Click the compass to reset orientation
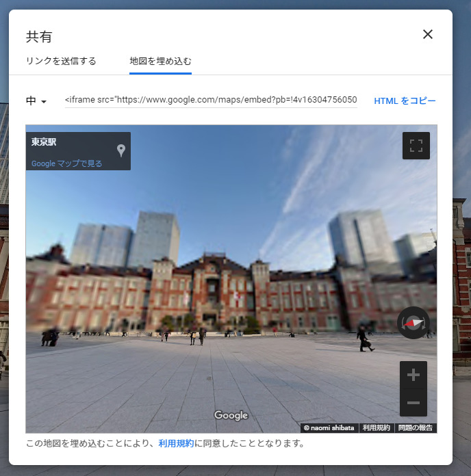This screenshot has width=471, height=476. pos(413,323)
